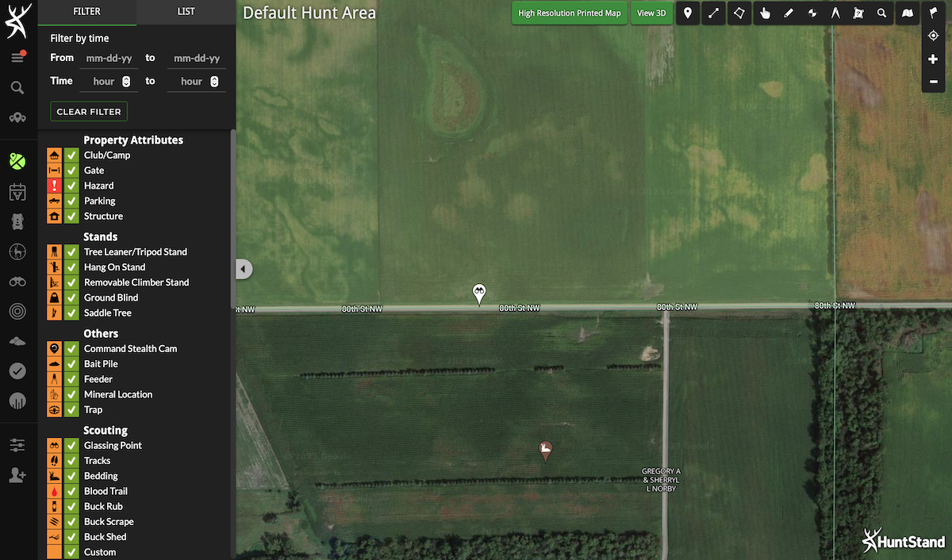
Task: Open the start hour stepper after Time
Action: click(x=125, y=82)
